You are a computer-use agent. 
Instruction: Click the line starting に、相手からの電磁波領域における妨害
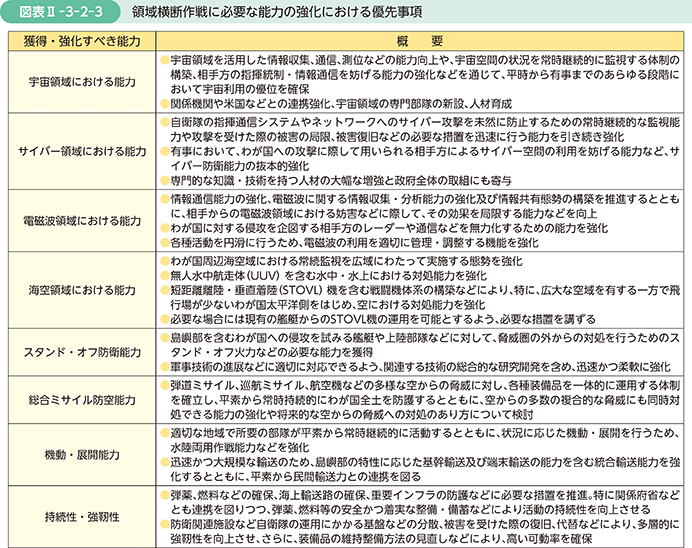384,214
